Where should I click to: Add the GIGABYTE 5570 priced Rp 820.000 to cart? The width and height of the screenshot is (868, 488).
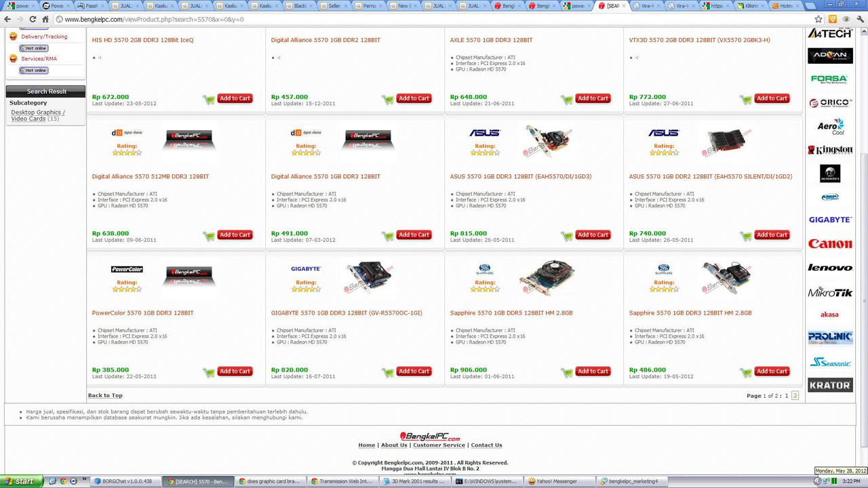coord(414,371)
